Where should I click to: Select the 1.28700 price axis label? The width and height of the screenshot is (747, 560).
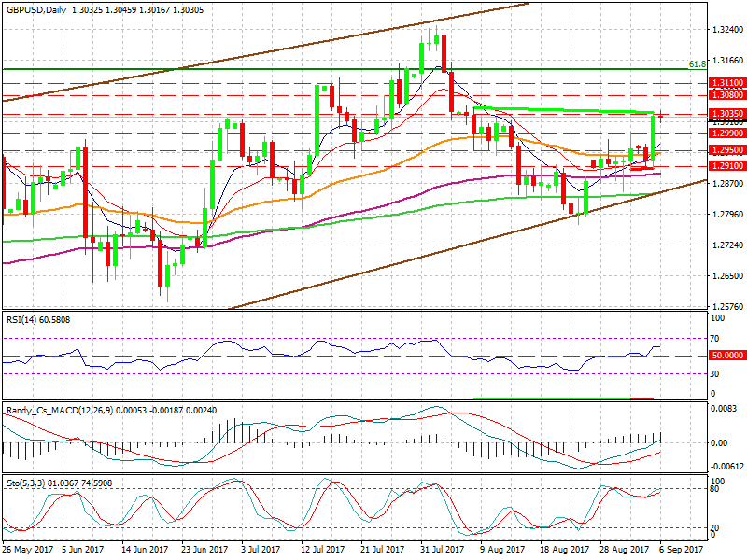727,183
